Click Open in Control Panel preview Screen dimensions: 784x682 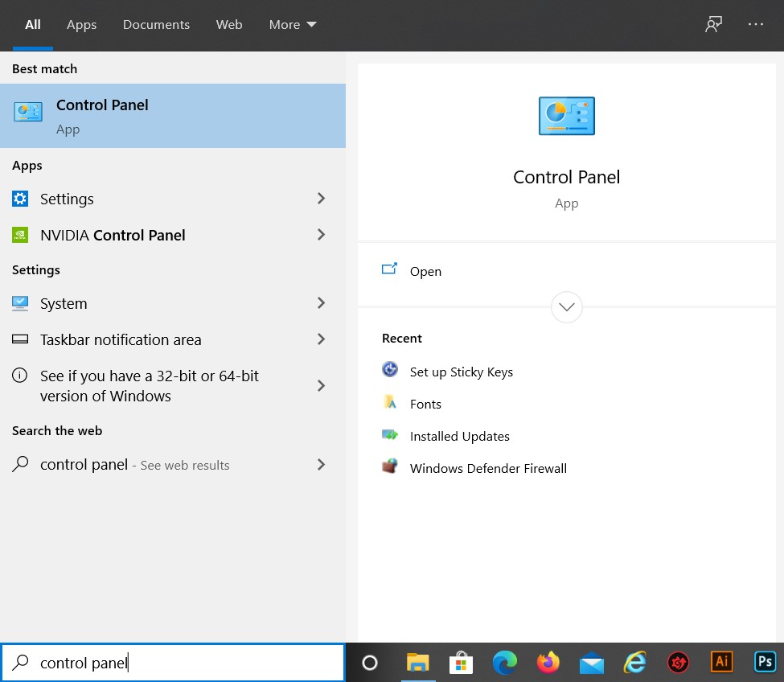425,271
